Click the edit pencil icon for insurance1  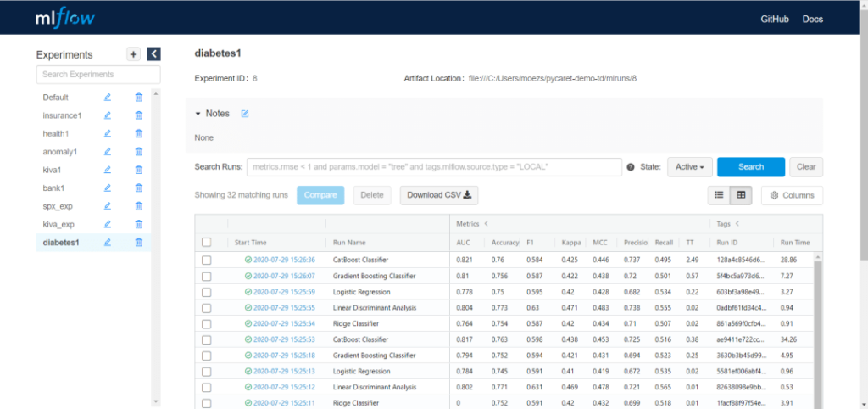pyautogui.click(x=108, y=115)
